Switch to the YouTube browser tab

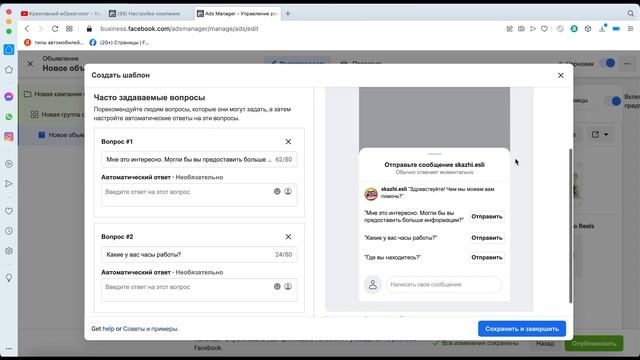(61, 13)
